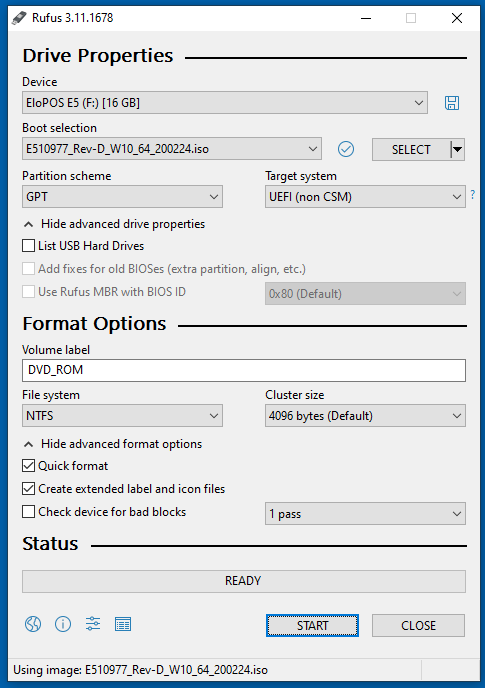Open the About info icon
Screen dimensions: 485x688
(63, 624)
